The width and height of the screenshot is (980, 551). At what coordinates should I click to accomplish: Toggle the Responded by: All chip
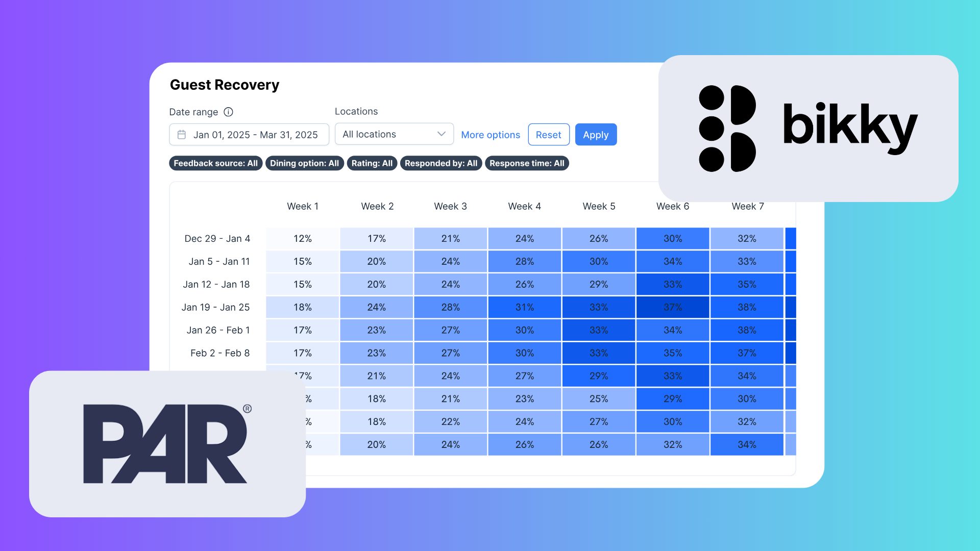441,163
